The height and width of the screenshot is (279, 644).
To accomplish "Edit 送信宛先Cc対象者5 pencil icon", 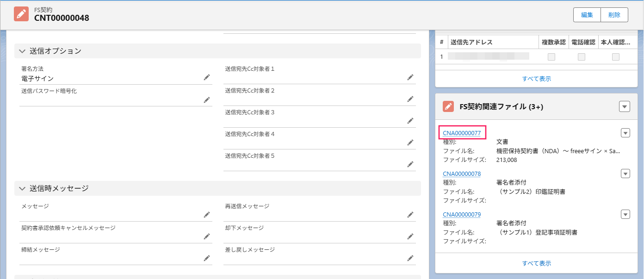I will coord(410,164).
